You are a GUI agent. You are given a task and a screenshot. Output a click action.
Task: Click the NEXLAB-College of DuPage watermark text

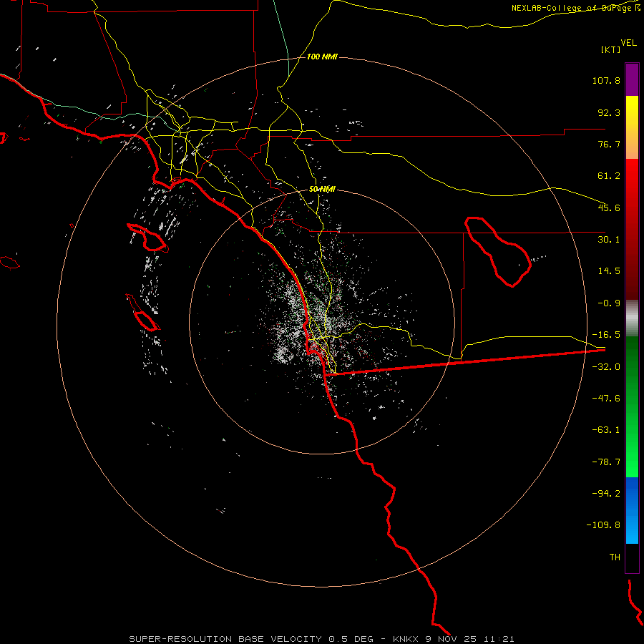click(x=576, y=8)
